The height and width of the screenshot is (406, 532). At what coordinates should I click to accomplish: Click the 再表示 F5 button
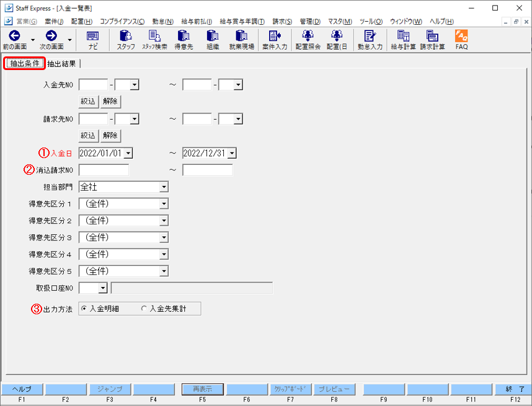(x=203, y=389)
